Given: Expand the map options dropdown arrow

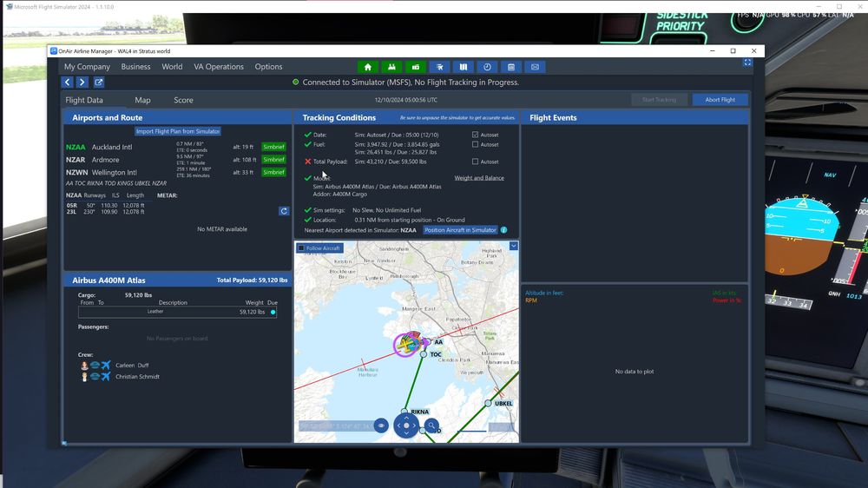Looking at the screenshot, I should click(513, 247).
